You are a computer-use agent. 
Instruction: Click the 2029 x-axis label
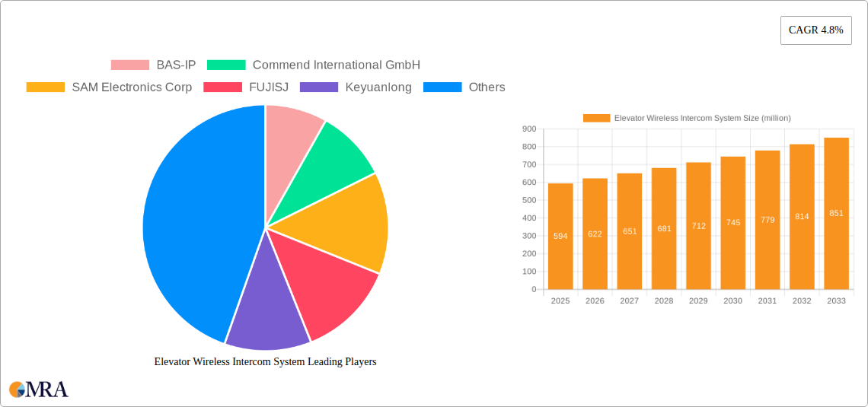[698, 300]
